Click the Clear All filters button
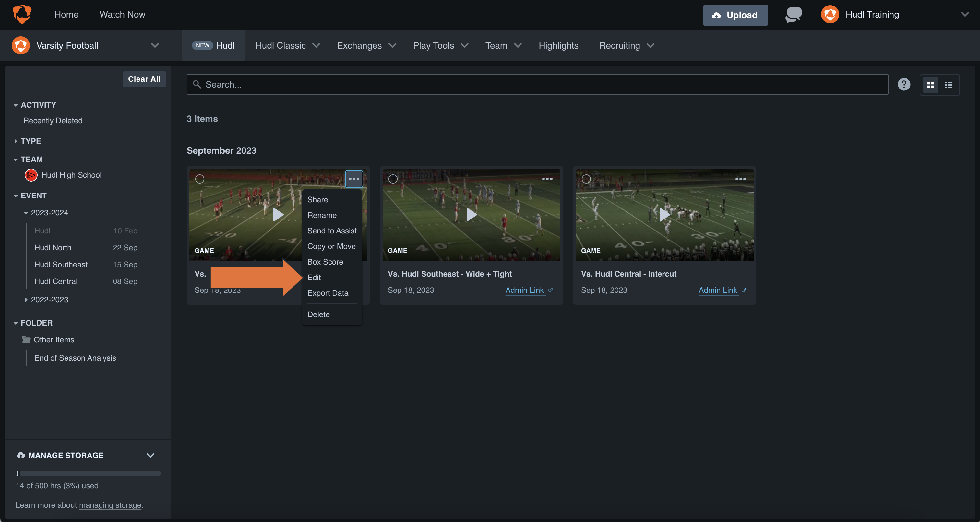The width and height of the screenshot is (980, 522). coord(144,79)
